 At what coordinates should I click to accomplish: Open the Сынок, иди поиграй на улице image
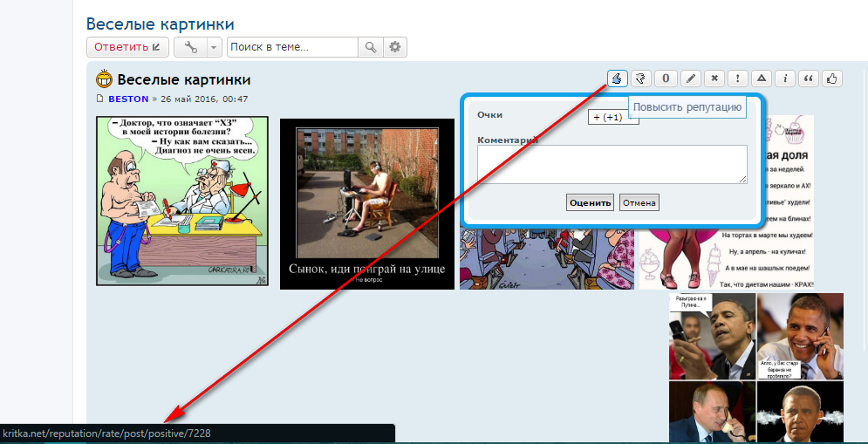tap(367, 204)
